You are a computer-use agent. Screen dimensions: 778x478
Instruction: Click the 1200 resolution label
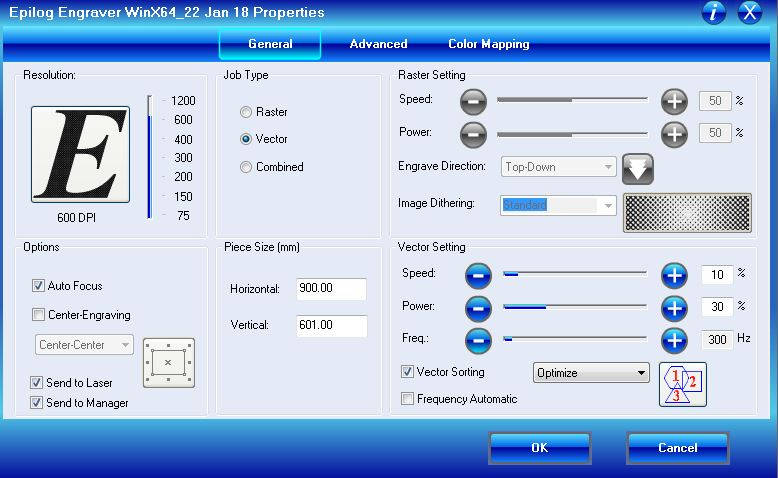coord(183,101)
